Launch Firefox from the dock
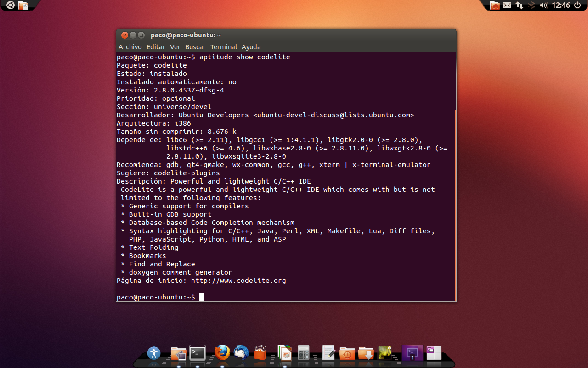 pyautogui.click(x=222, y=352)
